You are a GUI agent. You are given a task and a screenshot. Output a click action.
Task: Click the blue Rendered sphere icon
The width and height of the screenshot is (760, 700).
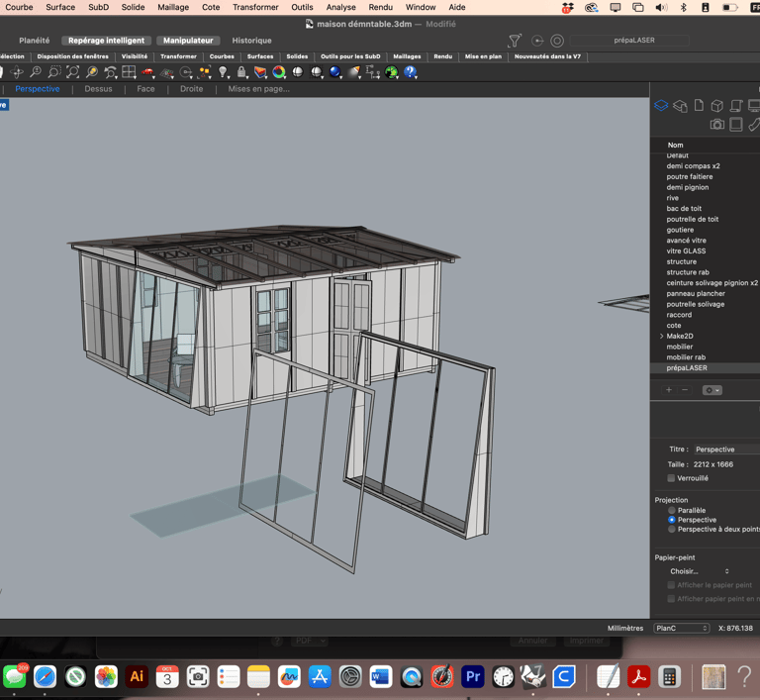click(334, 72)
